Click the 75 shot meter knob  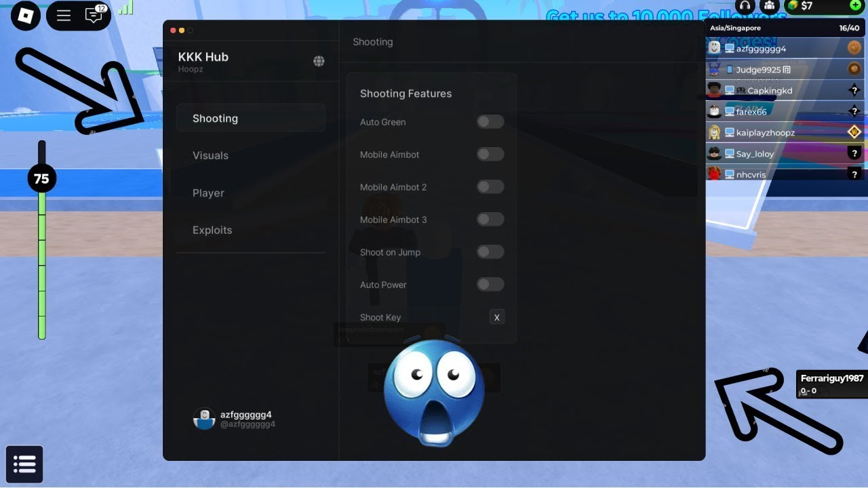[41, 179]
